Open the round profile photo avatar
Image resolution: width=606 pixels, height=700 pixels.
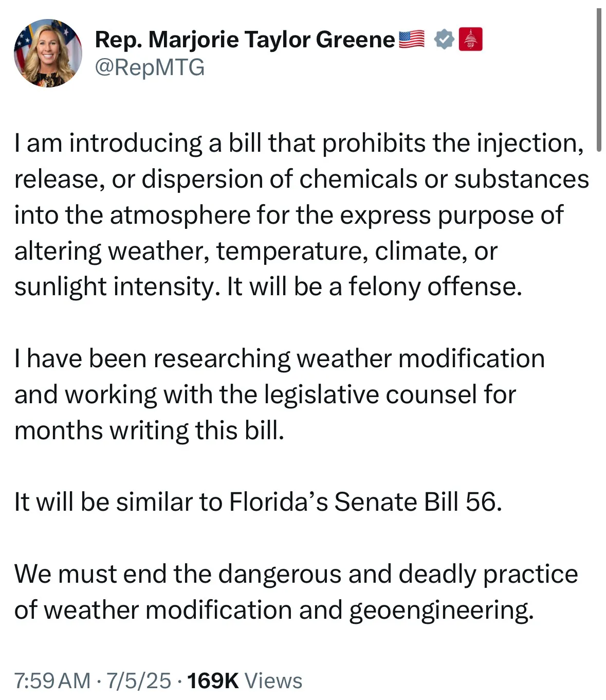(x=48, y=53)
